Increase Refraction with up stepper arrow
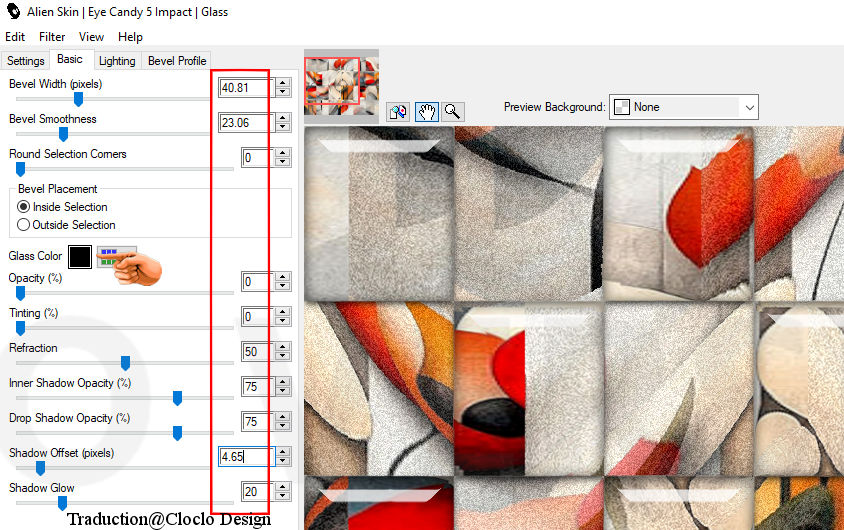844x530 pixels. (283, 347)
